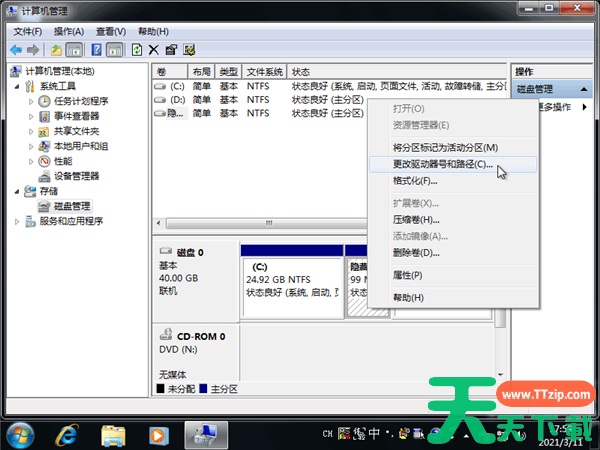600x450 pixels.
Task: Click the Back arrow toolbar icon
Action: (16, 49)
